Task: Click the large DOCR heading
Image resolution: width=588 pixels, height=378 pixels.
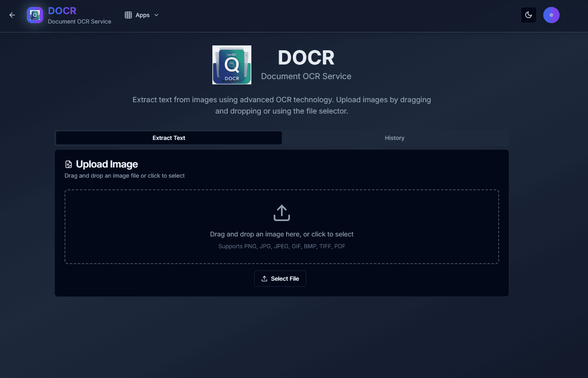Action: tap(306, 58)
